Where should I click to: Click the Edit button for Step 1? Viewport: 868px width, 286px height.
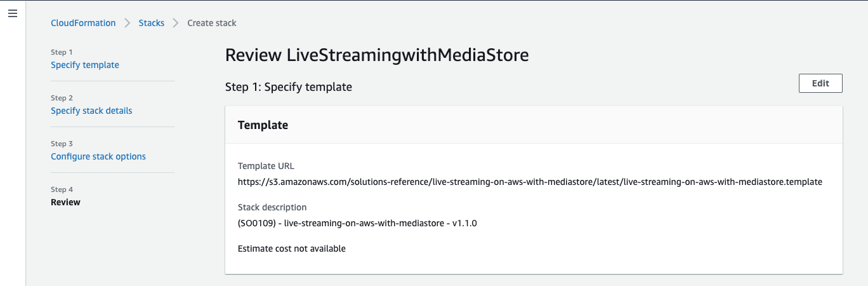(x=820, y=83)
